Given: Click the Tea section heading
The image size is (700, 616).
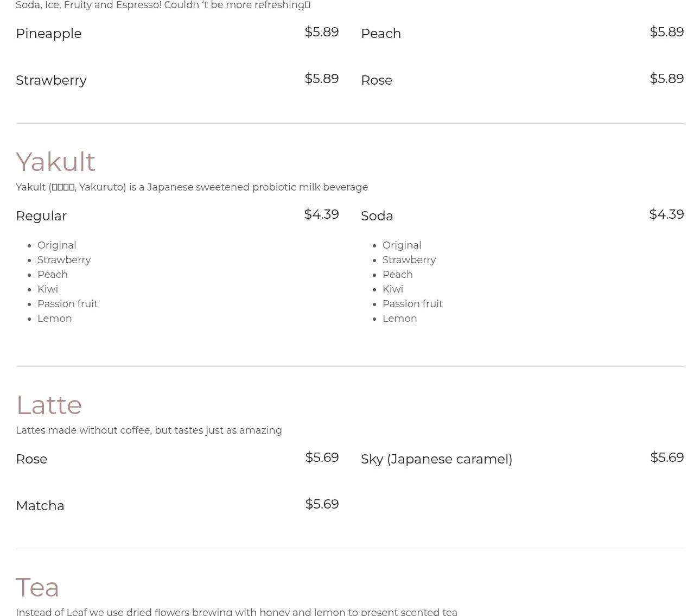Looking at the screenshot, I should tap(37, 587).
